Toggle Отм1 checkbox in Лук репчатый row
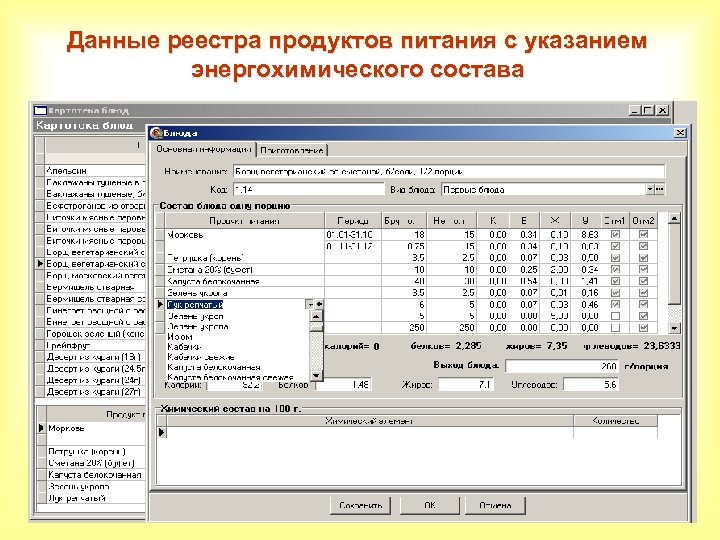720x540 pixels. [x=615, y=304]
